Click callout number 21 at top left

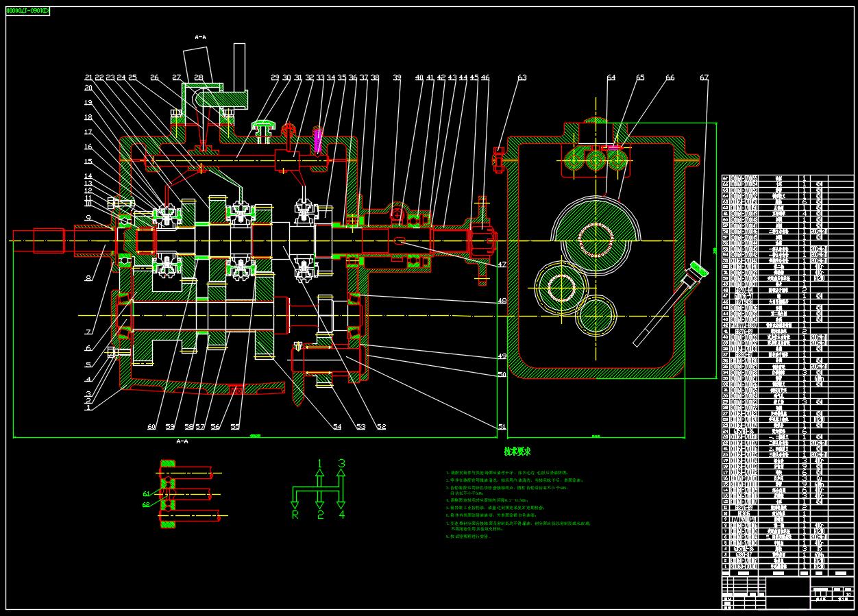89,77
